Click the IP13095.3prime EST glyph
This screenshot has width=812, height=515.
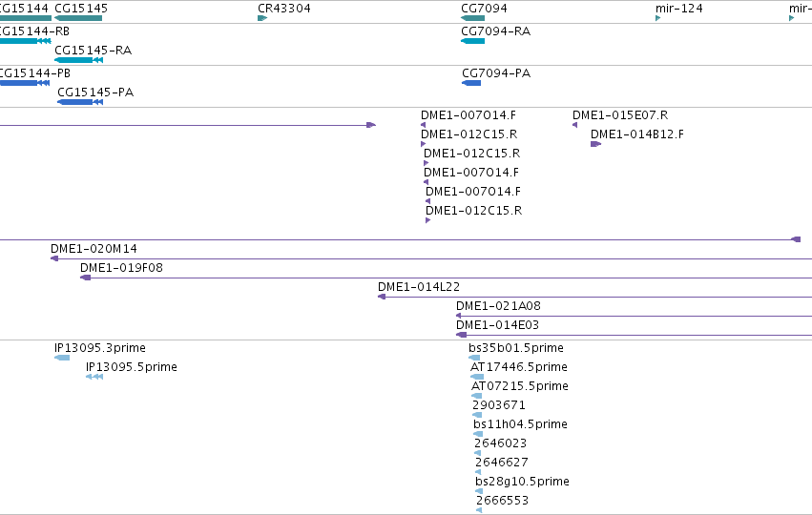[x=62, y=358]
